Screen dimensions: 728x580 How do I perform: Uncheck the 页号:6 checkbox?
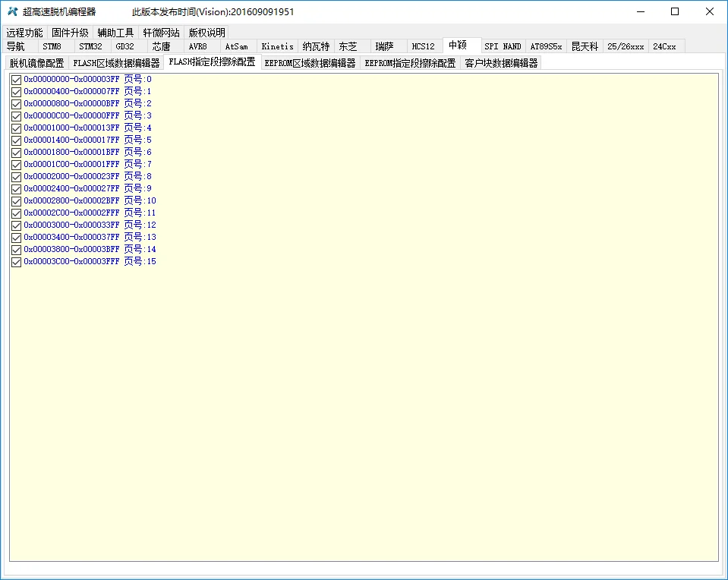click(16, 153)
